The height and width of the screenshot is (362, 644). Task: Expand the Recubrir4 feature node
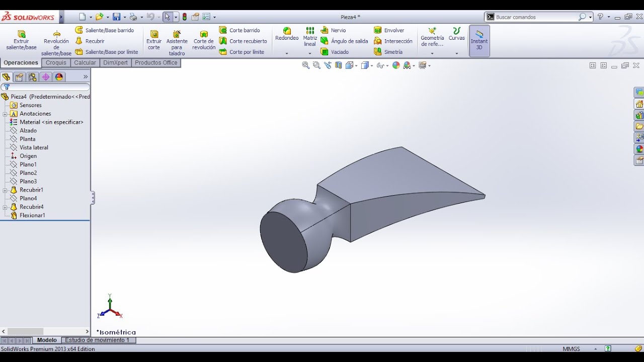coord(5,207)
